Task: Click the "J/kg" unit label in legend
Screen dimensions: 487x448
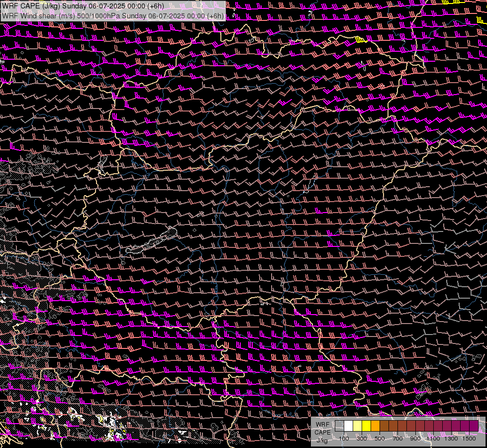Action: 322,441
